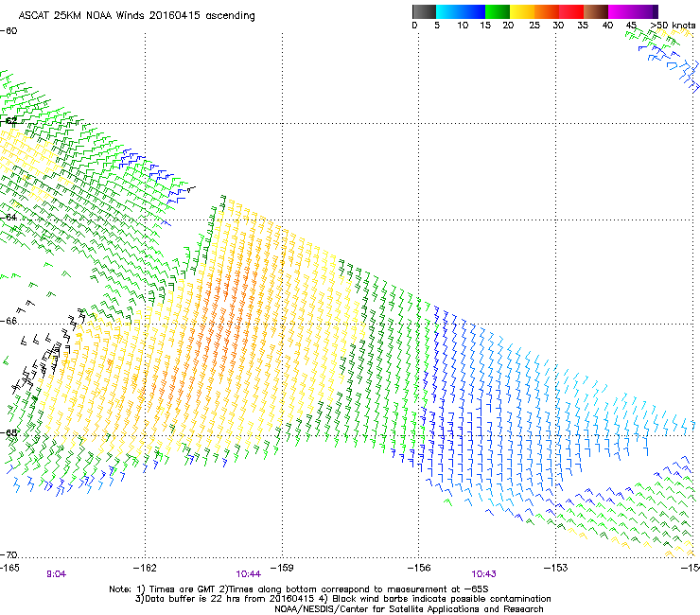Select the dark purple 45-50 knots color bar segment
Viewport: 700px width, 615px height.
[x=645, y=11]
